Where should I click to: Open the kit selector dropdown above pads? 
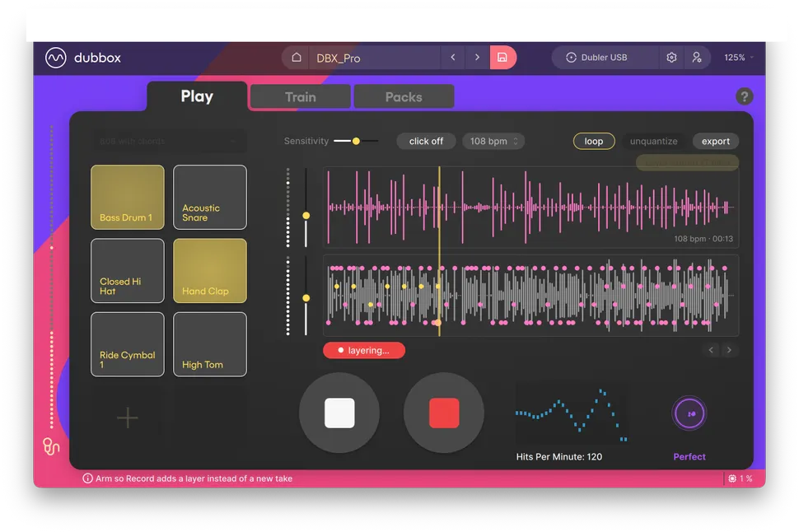pyautogui.click(x=169, y=141)
